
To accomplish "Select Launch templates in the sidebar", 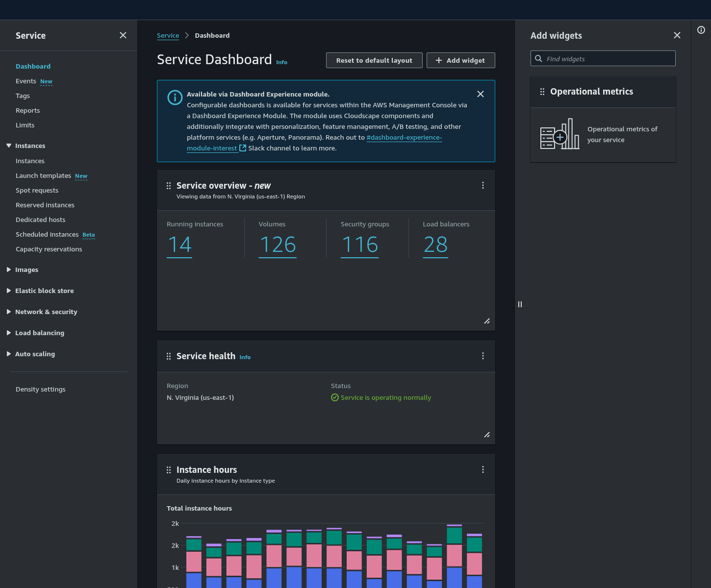I will (x=43, y=175).
